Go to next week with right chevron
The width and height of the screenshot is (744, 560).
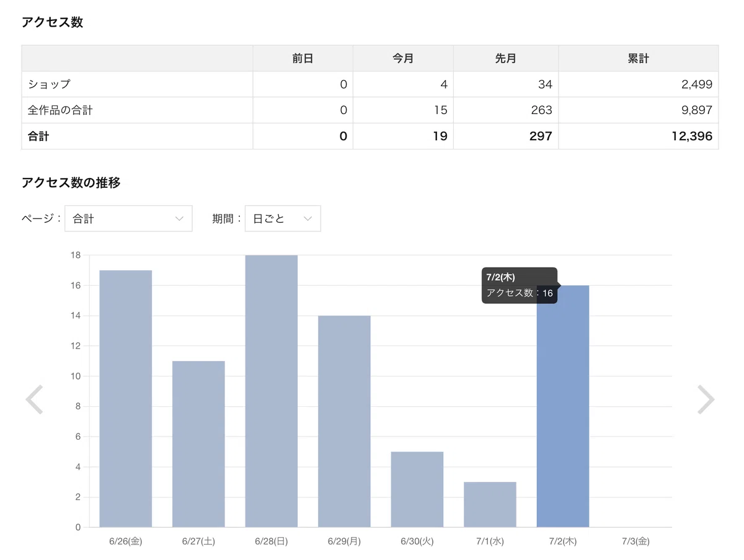coord(706,399)
